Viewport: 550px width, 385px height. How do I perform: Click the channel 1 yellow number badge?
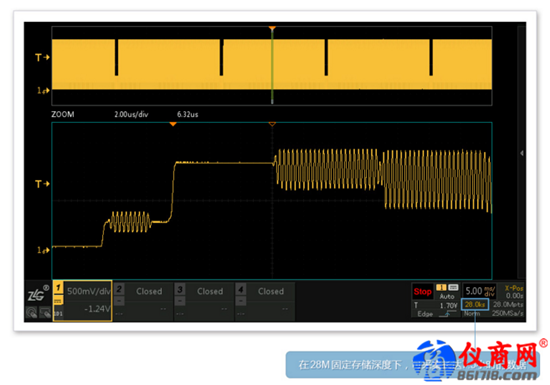tap(58, 288)
